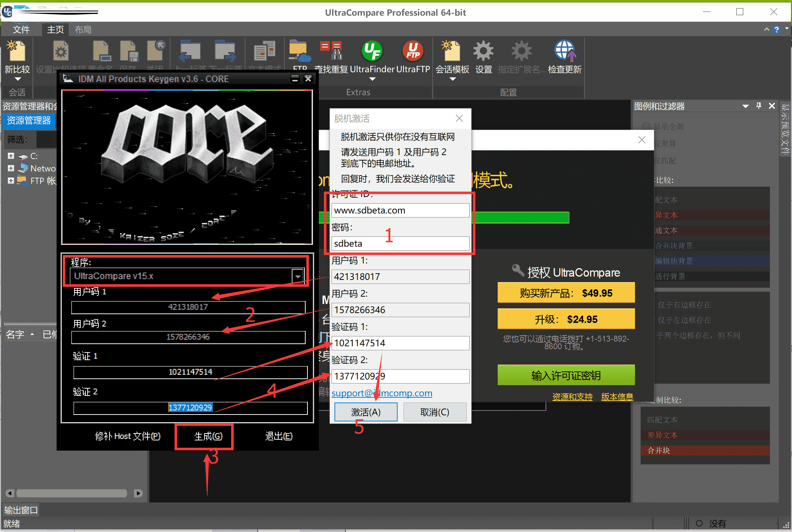The height and width of the screenshot is (532, 792).
Task: Open the UltraFinder dropdown arrow
Action: point(372,79)
